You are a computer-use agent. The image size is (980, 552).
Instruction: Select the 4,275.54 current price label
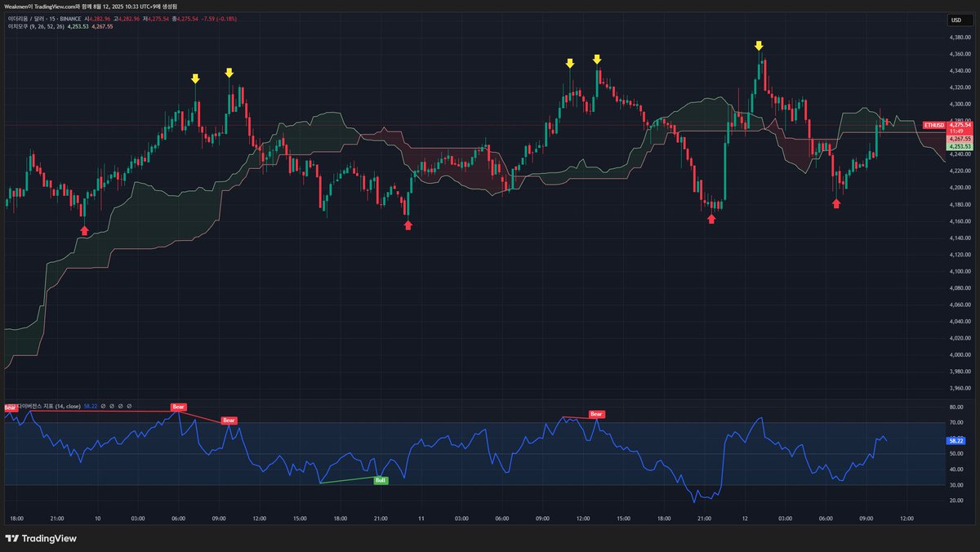pyautogui.click(x=959, y=124)
